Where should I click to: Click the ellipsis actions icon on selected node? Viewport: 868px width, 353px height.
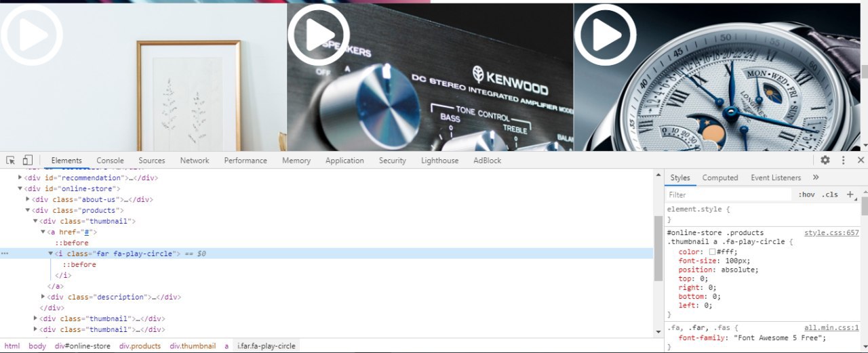pos(5,253)
